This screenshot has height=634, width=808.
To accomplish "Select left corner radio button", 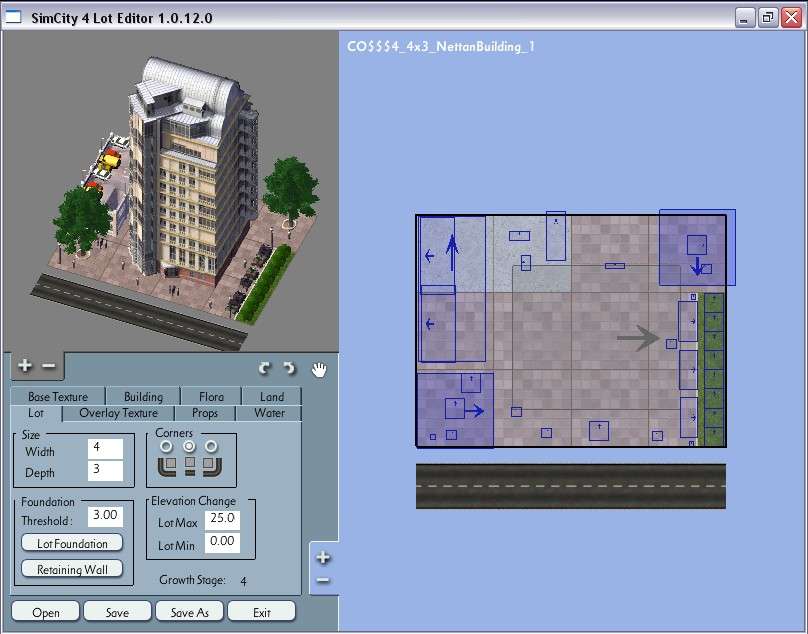I will coord(166,446).
